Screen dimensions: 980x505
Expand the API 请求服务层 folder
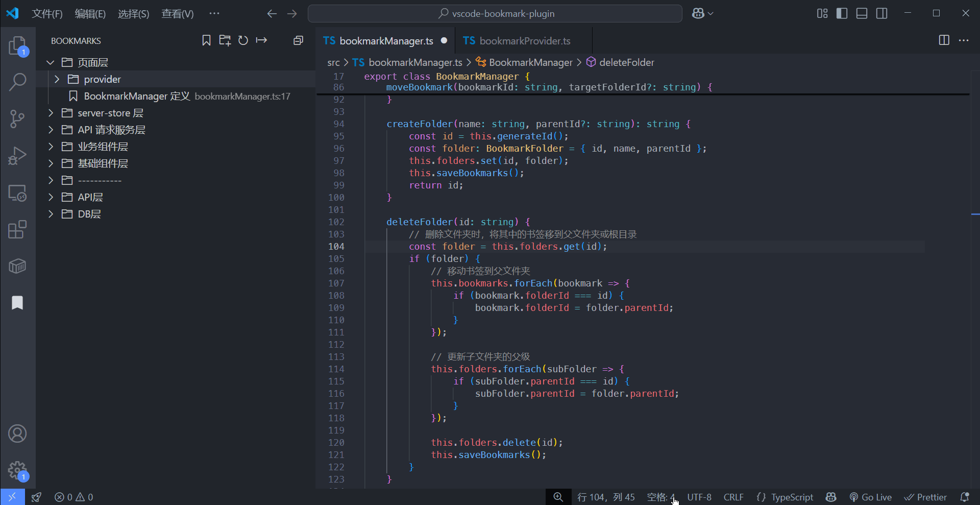tap(50, 130)
